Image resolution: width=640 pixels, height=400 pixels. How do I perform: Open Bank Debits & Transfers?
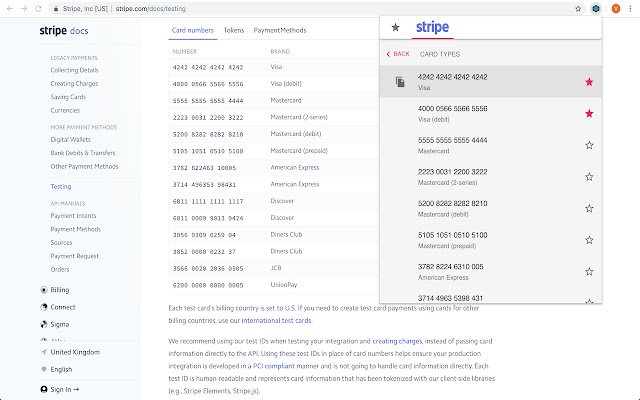click(83, 153)
